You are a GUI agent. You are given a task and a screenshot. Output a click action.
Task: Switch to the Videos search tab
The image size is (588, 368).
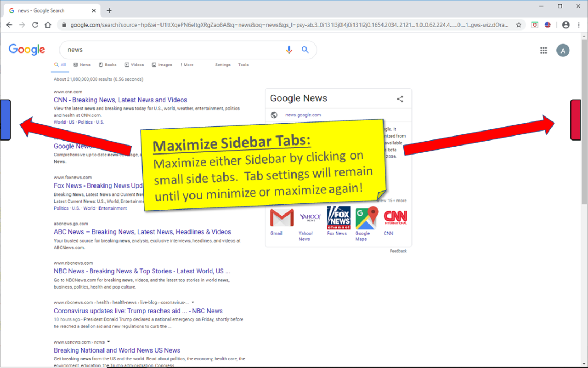[x=134, y=65]
